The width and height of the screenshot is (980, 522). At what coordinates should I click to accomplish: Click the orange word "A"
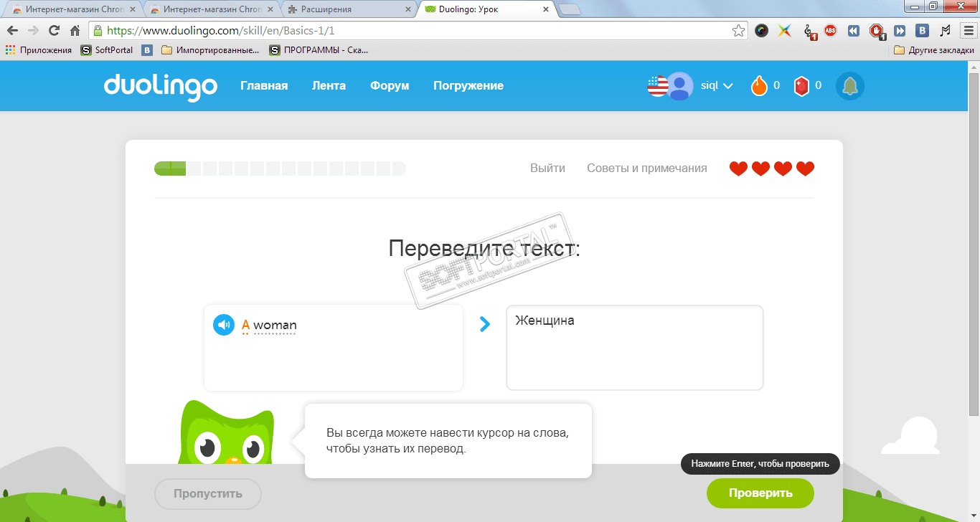click(246, 325)
